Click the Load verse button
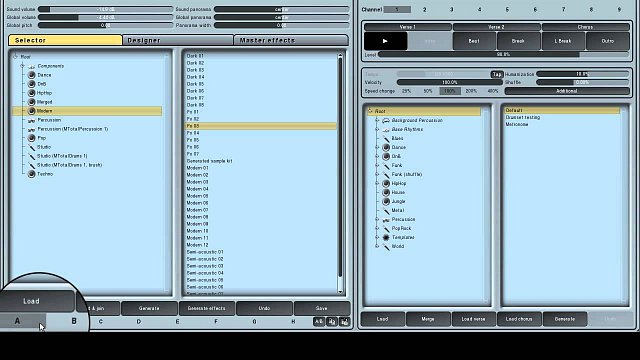 [x=473, y=319]
